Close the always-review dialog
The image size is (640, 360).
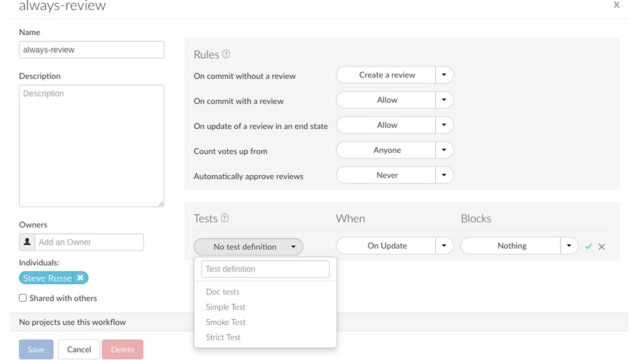coord(616,4)
